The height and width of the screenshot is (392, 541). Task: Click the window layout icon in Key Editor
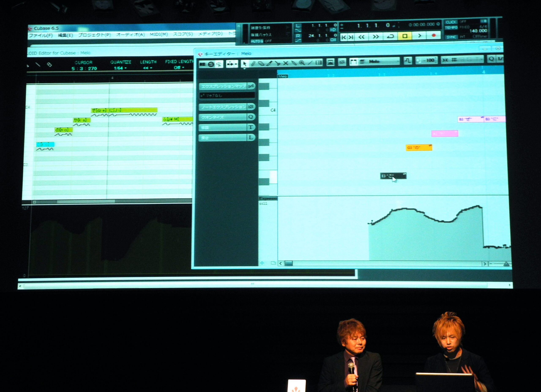pyautogui.click(x=202, y=64)
